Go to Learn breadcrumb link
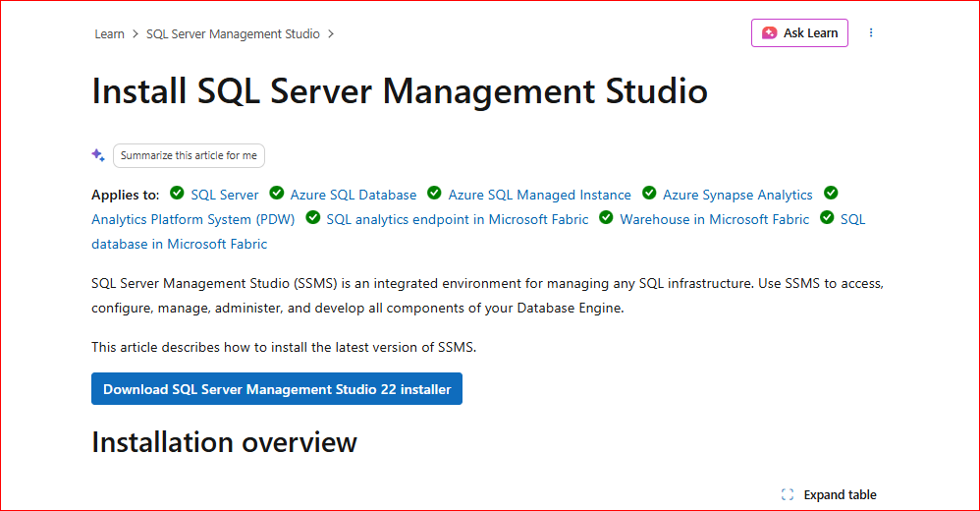The height and width of the screenshot is (511, 980). [x=109, y=34]
